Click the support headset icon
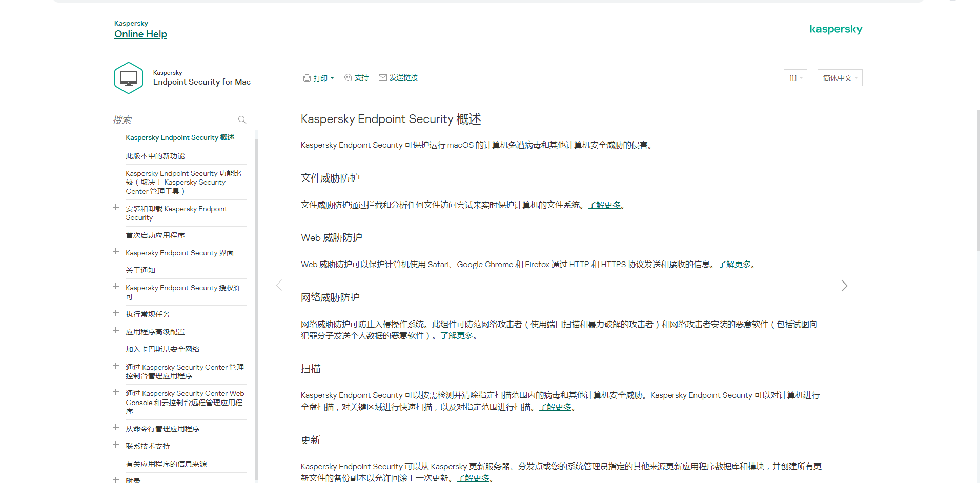980x483 pixels. click(x=348, y=77)
